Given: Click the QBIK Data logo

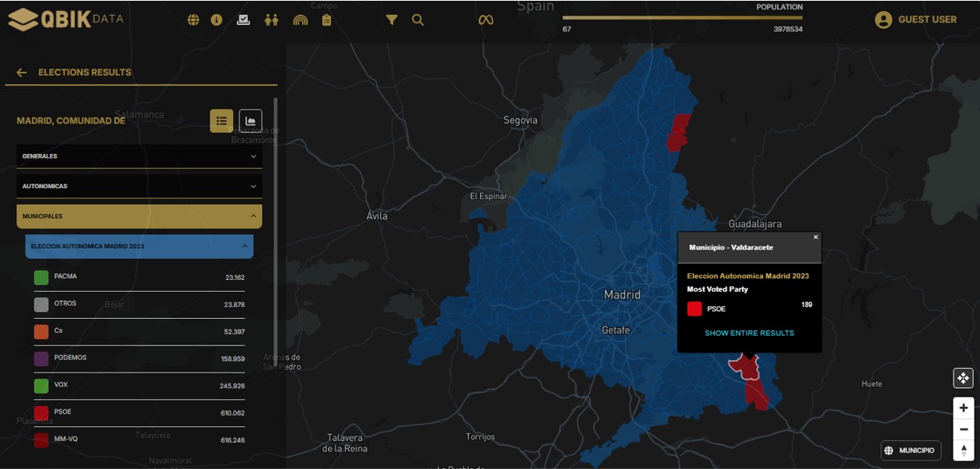Looking at the screenshot, I should (x=66, y=19).
